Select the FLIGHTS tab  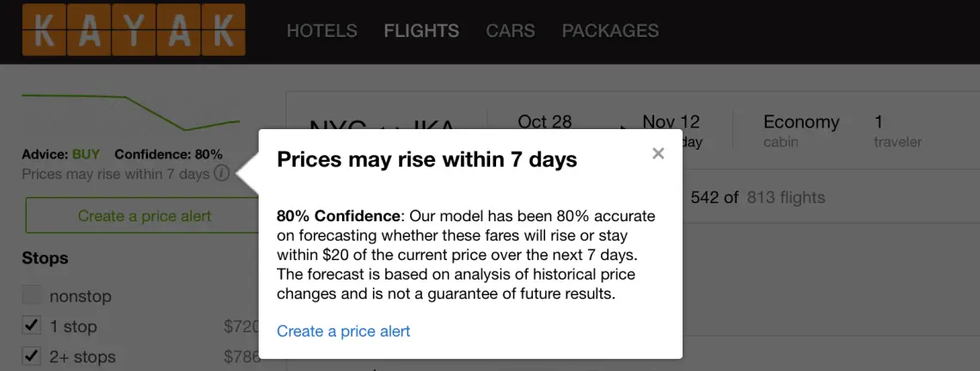[421, 31]
